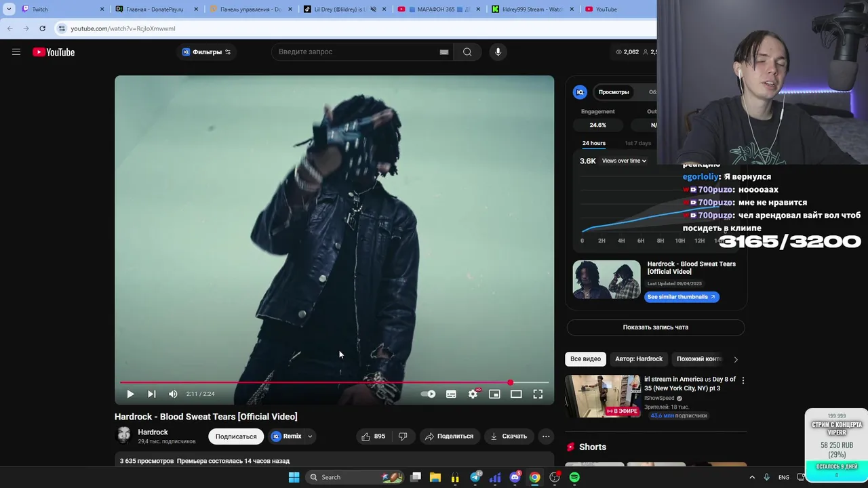
Task: Click the magnifier search button
Action: pos(467,52)
